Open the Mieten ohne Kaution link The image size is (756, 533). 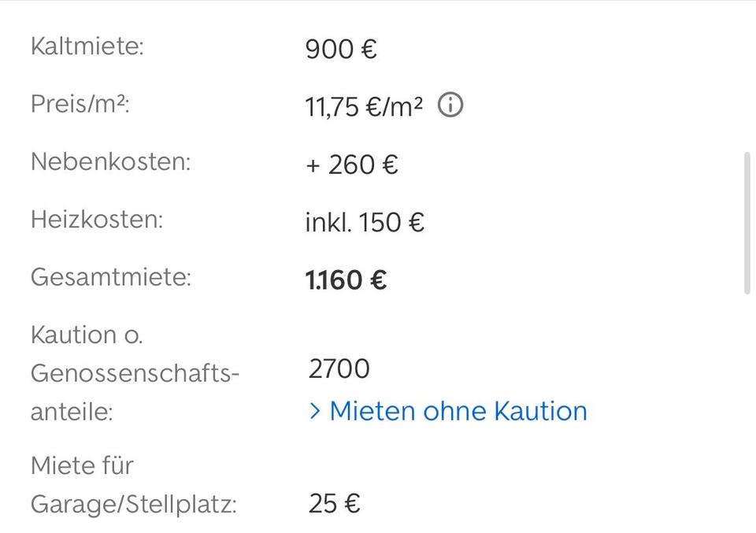coord(458,411)
